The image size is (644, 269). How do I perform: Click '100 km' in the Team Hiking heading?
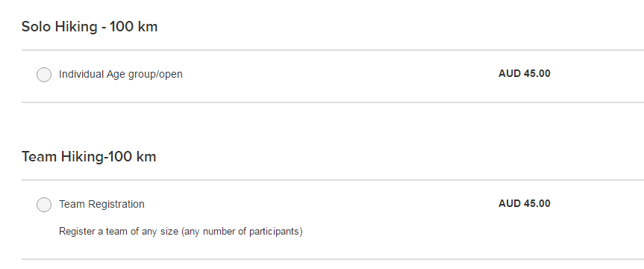point(132,157)
